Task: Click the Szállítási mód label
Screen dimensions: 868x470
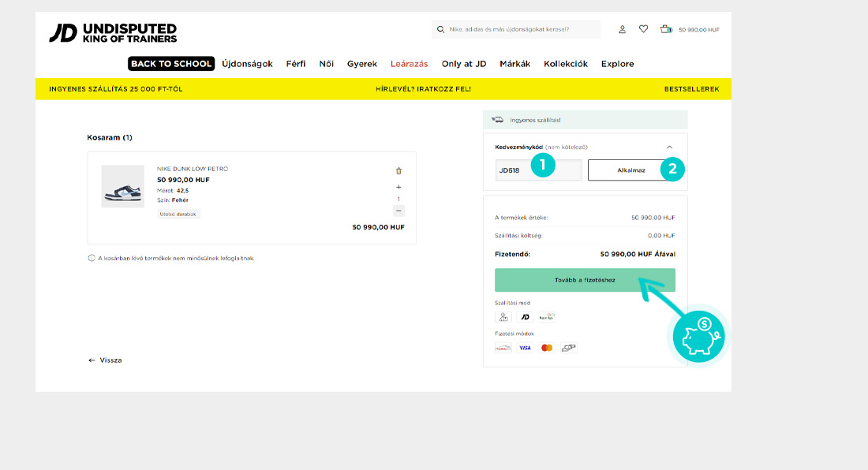Action: click(x=513, y=303)
